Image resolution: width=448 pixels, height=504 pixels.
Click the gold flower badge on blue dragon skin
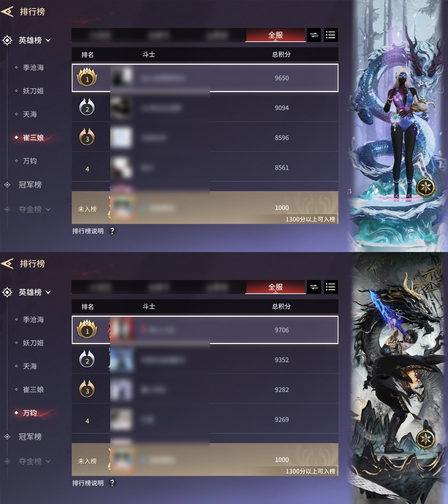pos(426,187)
